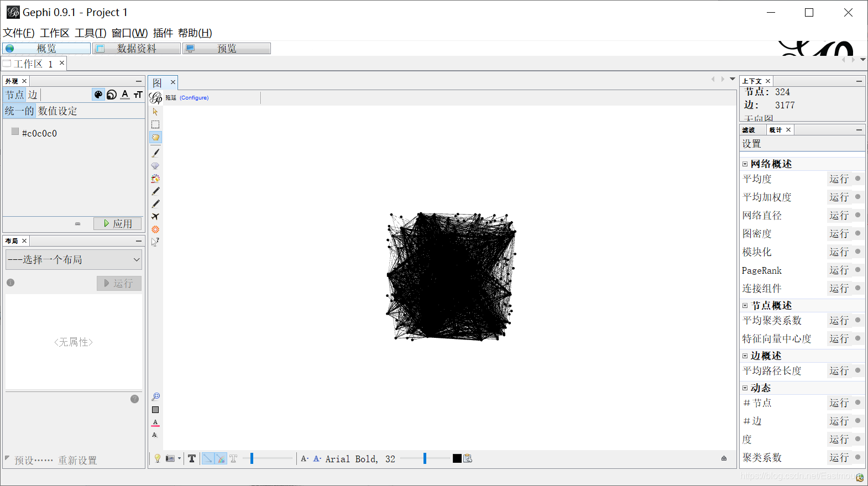Select the 数值设定 ranking mode
868x486 pixels.
point(57,111)
